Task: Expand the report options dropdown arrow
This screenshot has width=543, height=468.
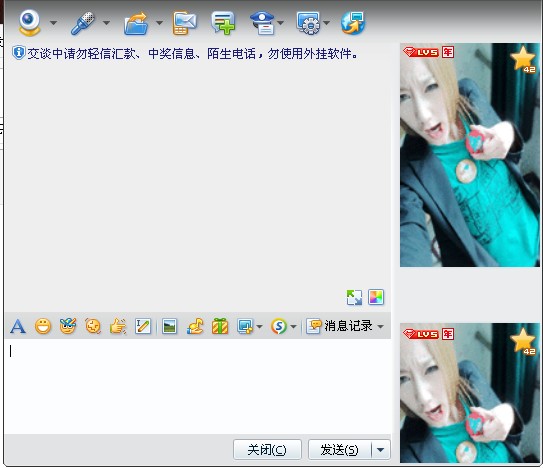Action: [x=281, y=23]
